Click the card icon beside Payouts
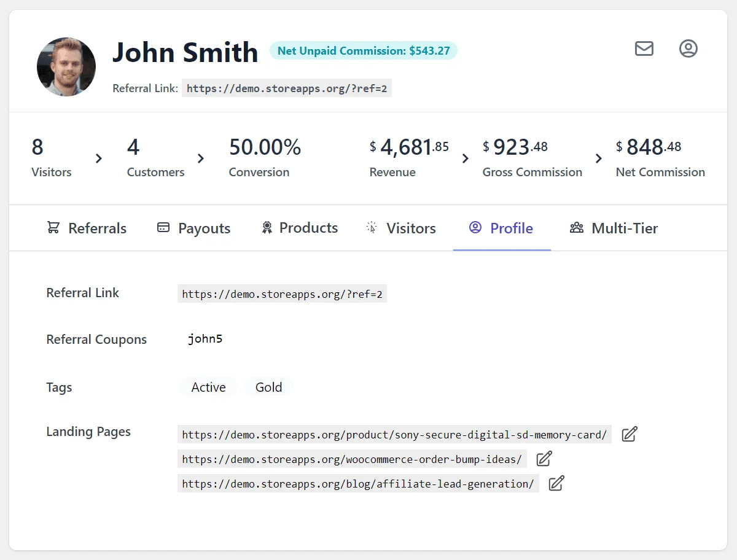 click(x=163, y=228)
